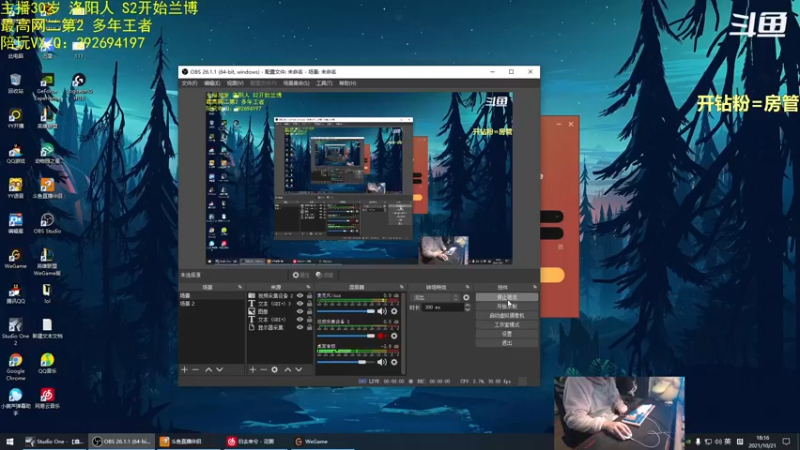
Task: Remove the selected scene with minus button
Action: [195, 369]
